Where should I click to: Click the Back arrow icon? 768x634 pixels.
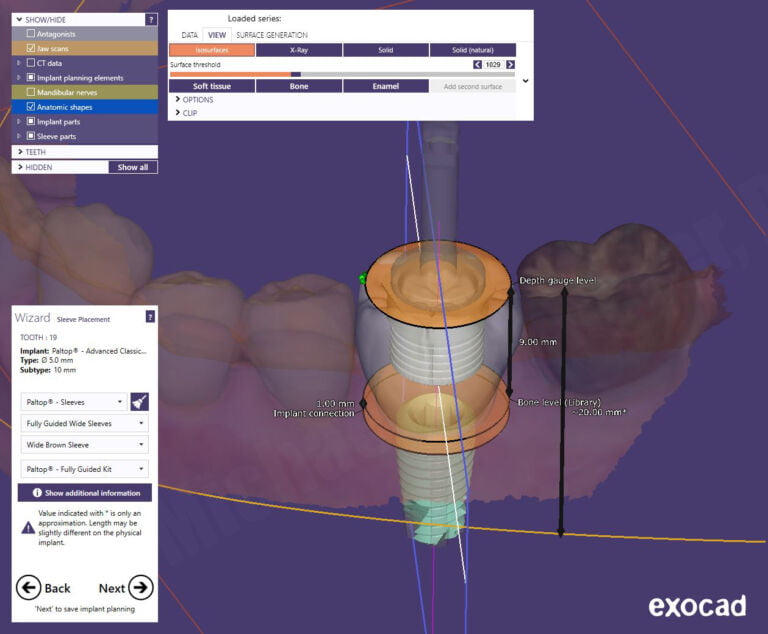click(28, 587)
